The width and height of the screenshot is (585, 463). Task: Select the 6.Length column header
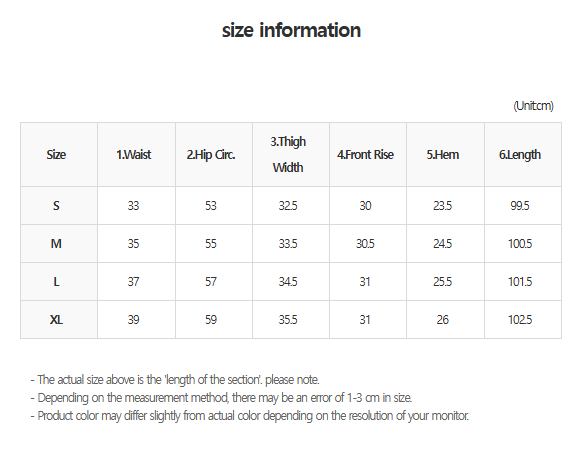tap(520, 155)
